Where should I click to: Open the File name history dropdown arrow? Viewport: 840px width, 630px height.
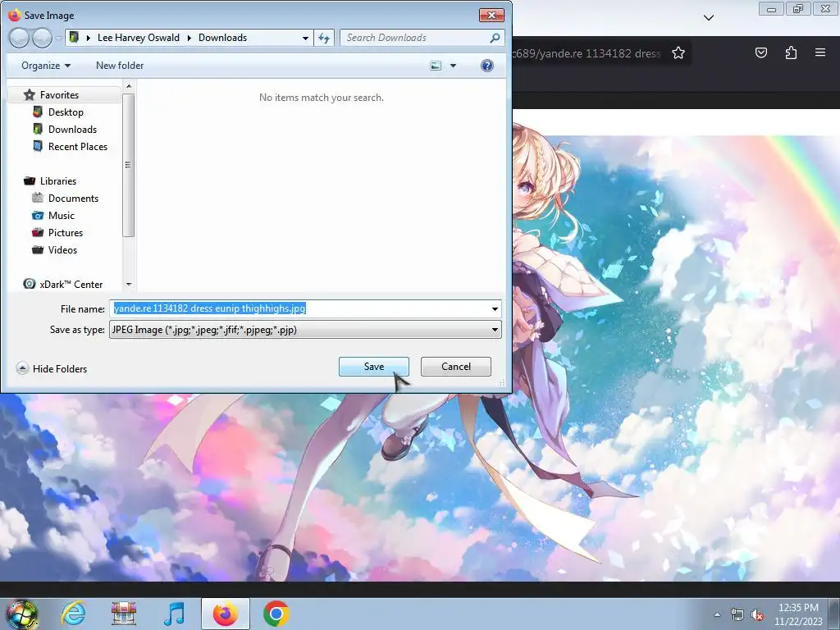coord(495,308)
